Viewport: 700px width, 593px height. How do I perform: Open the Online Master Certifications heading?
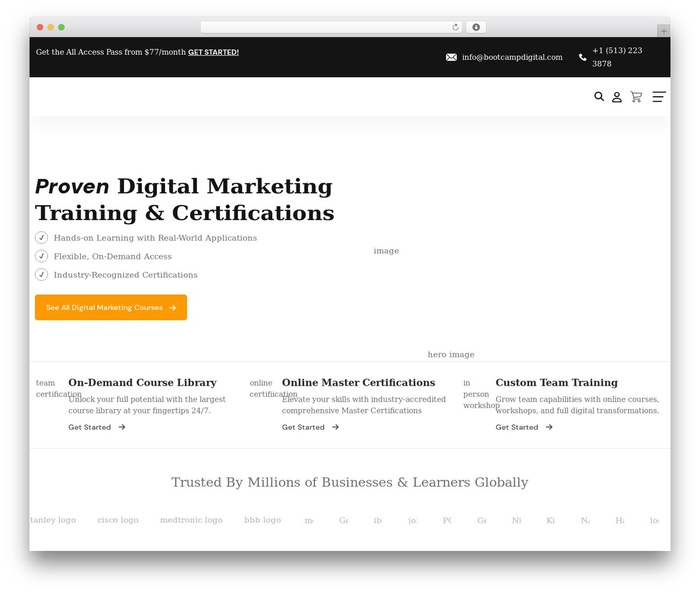coord(359,383)
